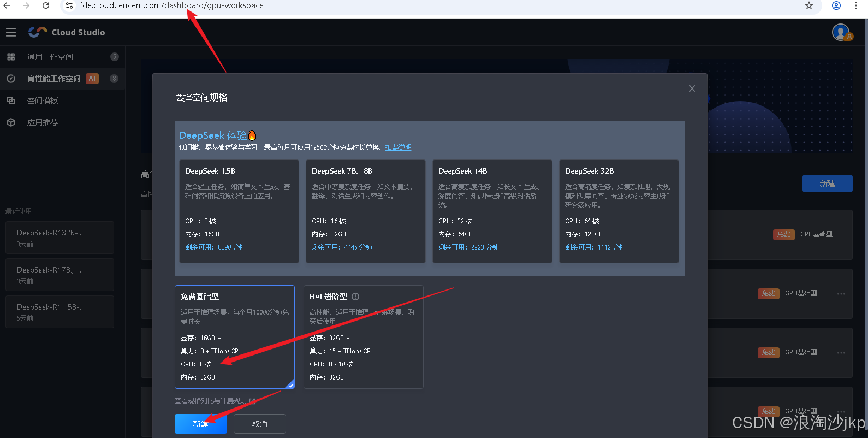Open the 扣费说明 link

(399, 147)
